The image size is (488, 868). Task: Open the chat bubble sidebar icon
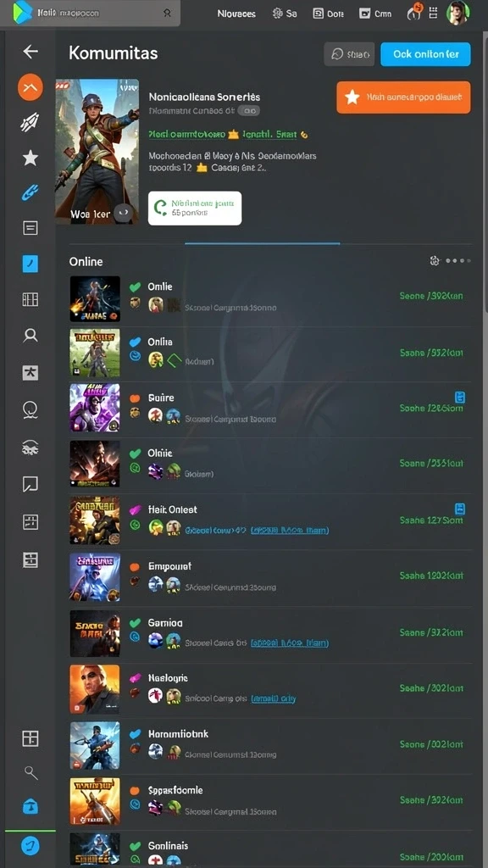(30, 484)
